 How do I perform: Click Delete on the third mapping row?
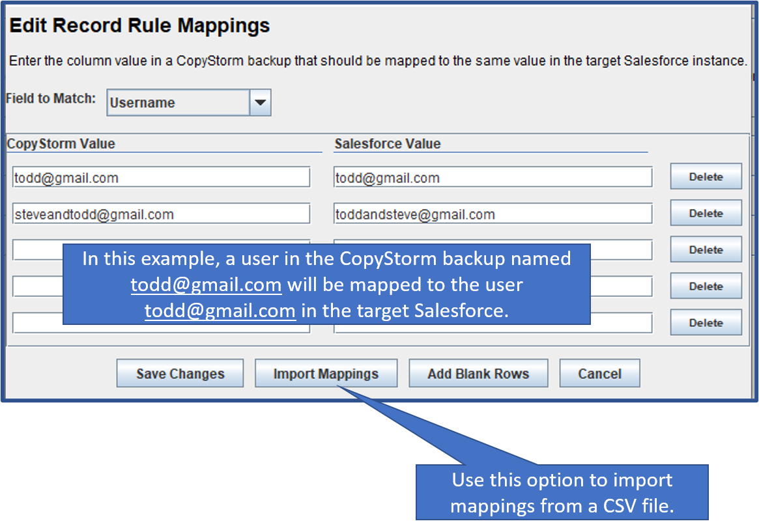[706, 249]
